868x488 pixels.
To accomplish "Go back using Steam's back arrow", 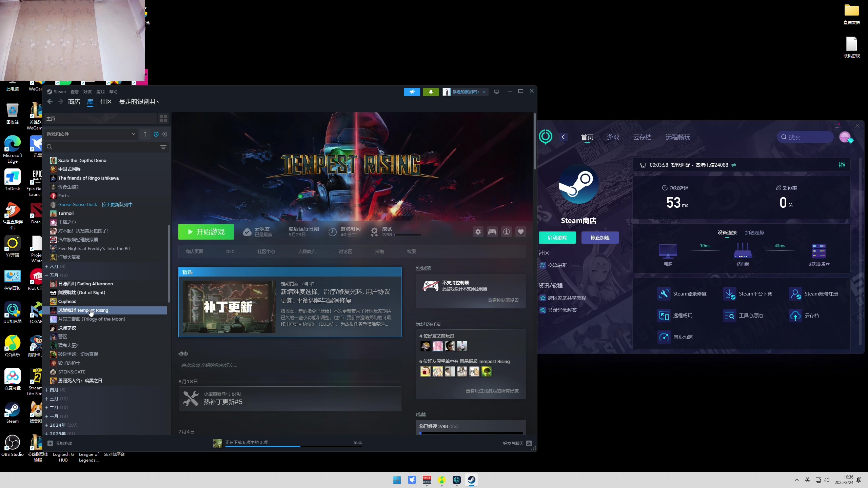I will point(50,102).
